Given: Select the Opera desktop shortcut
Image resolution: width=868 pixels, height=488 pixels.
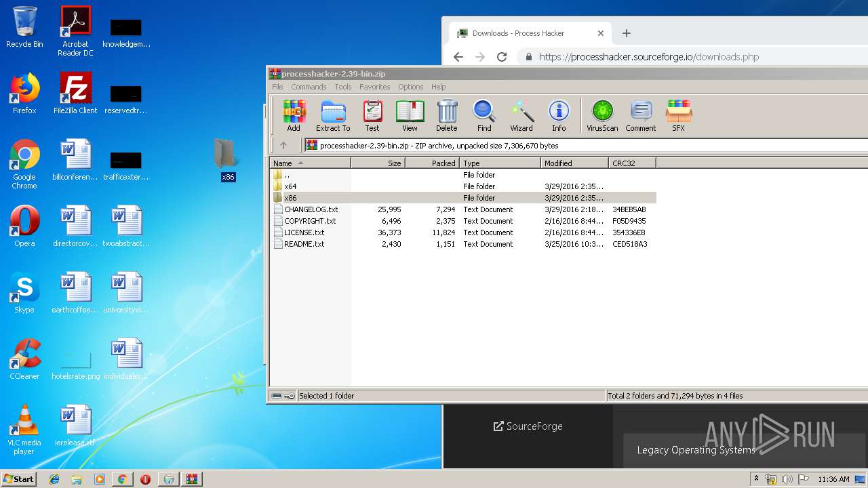Looking at the screenshot, I should pos(24,226).
